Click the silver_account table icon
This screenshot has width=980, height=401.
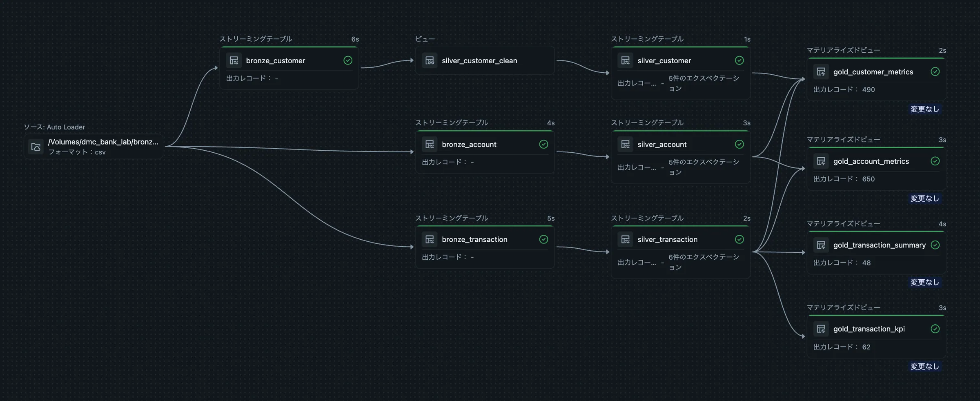625,144
